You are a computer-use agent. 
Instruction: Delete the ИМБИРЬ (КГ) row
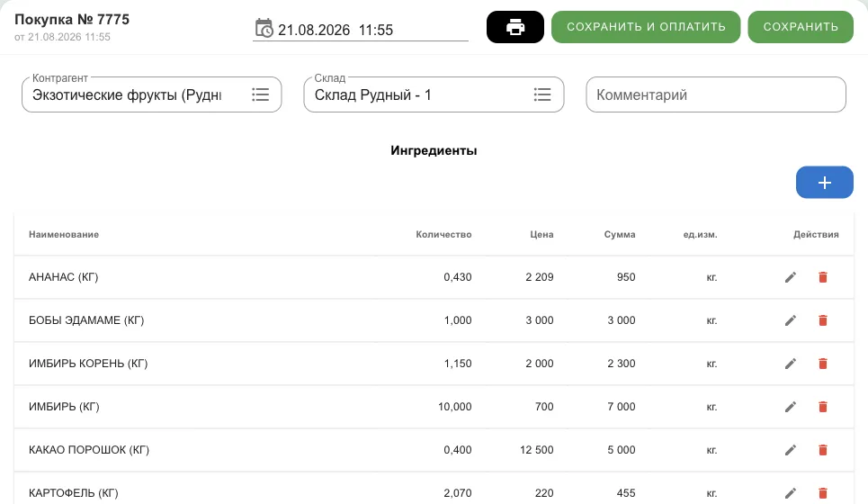pyautogui.click(x=823, y=407)
